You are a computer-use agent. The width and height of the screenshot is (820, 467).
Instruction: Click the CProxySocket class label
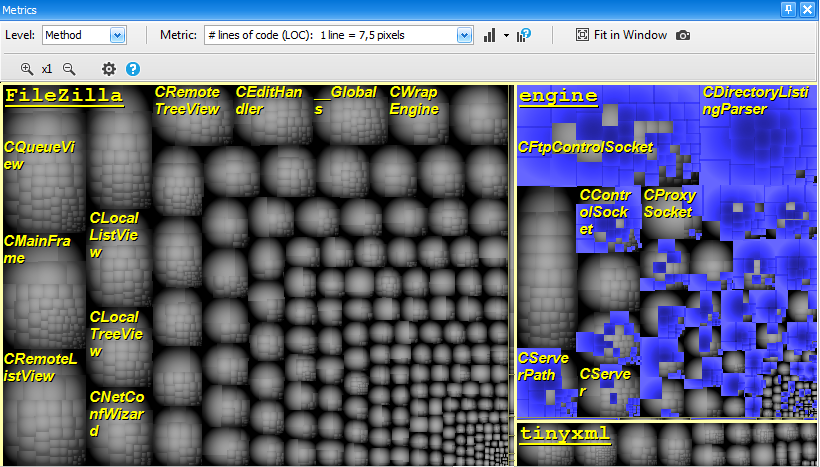pyautogui.click(x=670, y=203)
